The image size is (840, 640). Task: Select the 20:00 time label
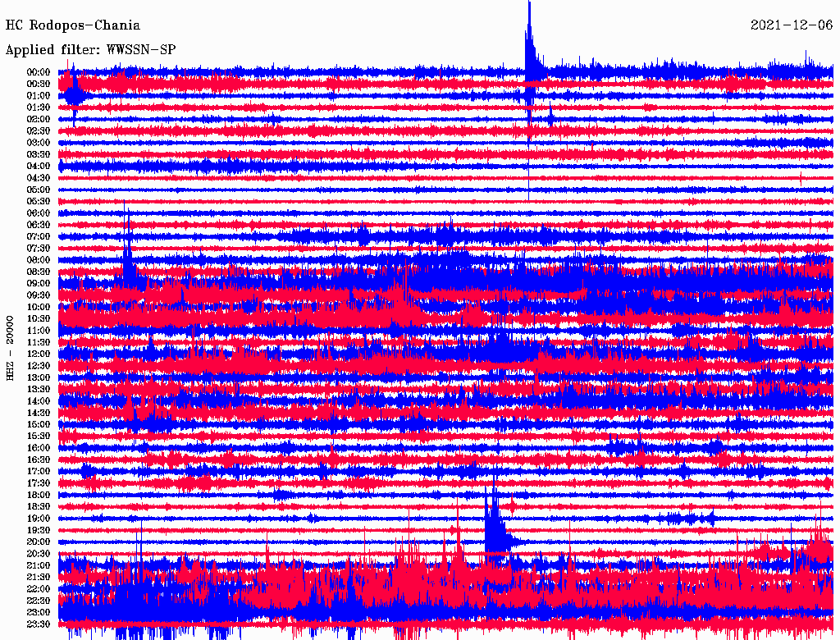coord(39,542)
